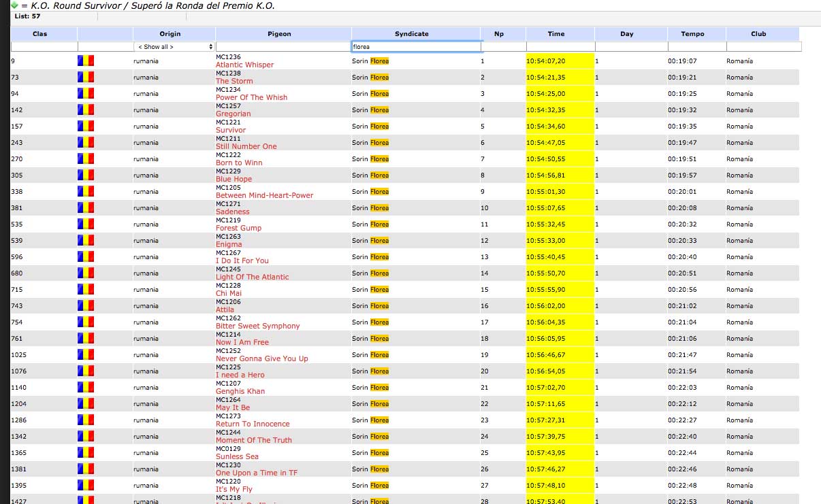Focus the Clas filter input box
This screenshot has width=821, height=504.
[44, 47]
